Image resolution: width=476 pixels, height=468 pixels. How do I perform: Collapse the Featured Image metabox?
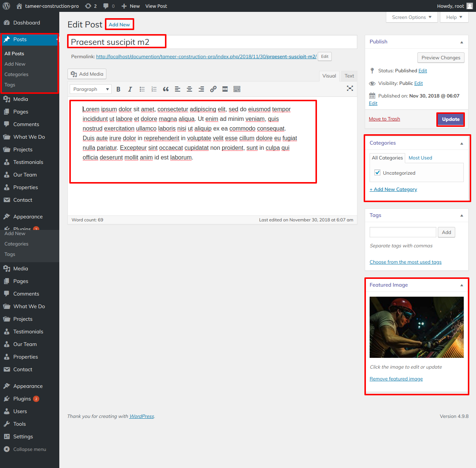[462, 285]
